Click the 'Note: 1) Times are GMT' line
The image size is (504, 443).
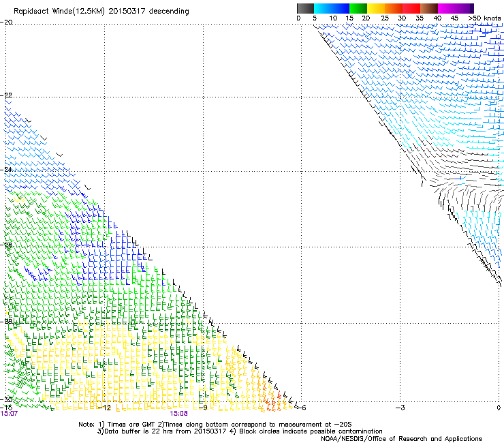215,425
